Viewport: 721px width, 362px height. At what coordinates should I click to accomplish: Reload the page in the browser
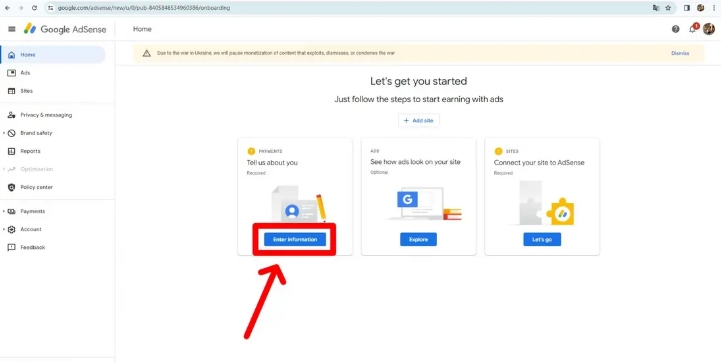pos(34,8)
